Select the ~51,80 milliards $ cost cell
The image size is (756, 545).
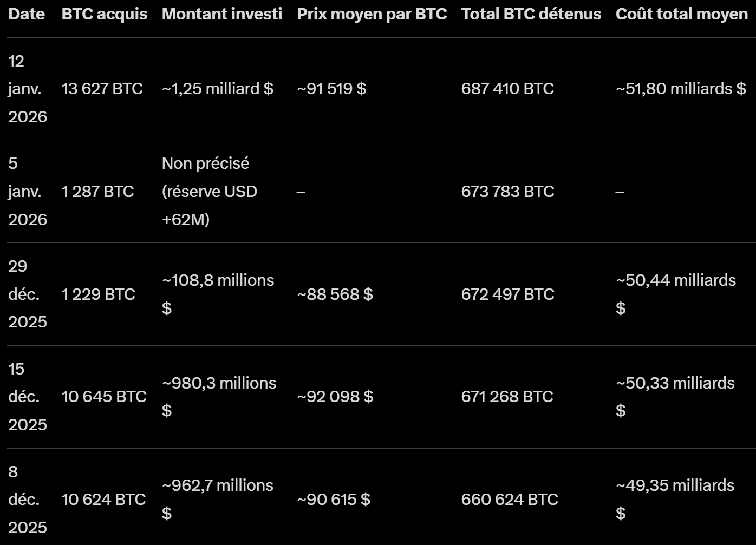click(x=681, y=89)
